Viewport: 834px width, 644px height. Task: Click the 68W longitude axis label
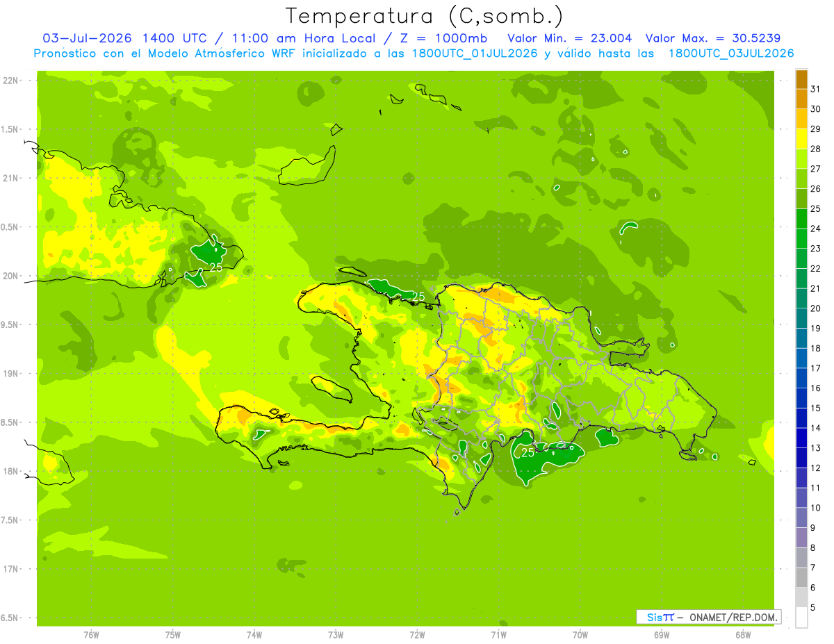743,634
